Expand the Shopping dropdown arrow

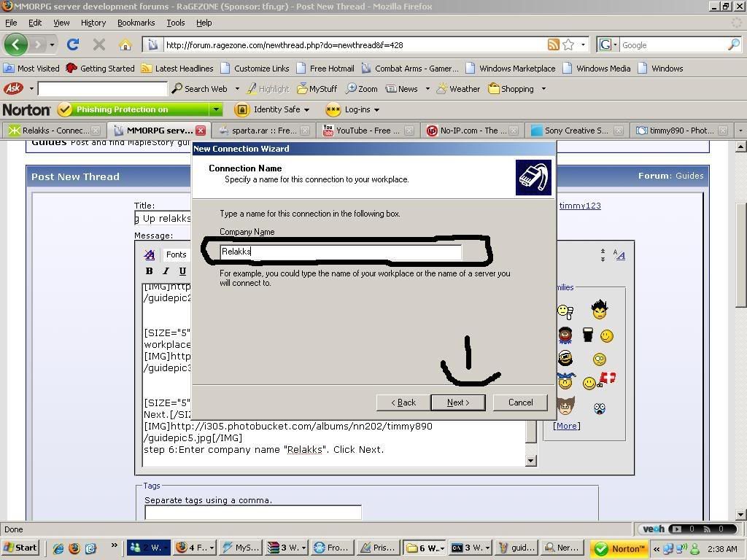[x=543, y=88]
